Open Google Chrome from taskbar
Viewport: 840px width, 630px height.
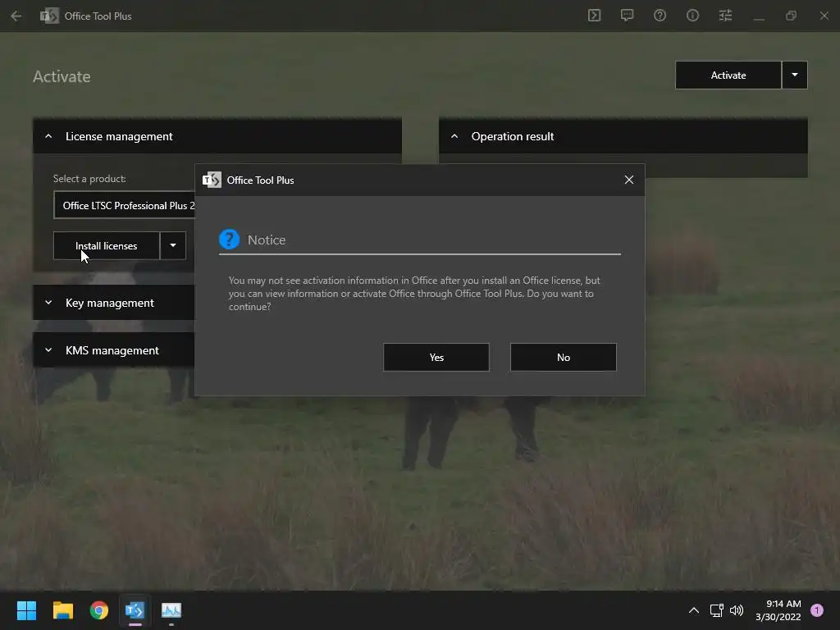[x=99, y=610]
